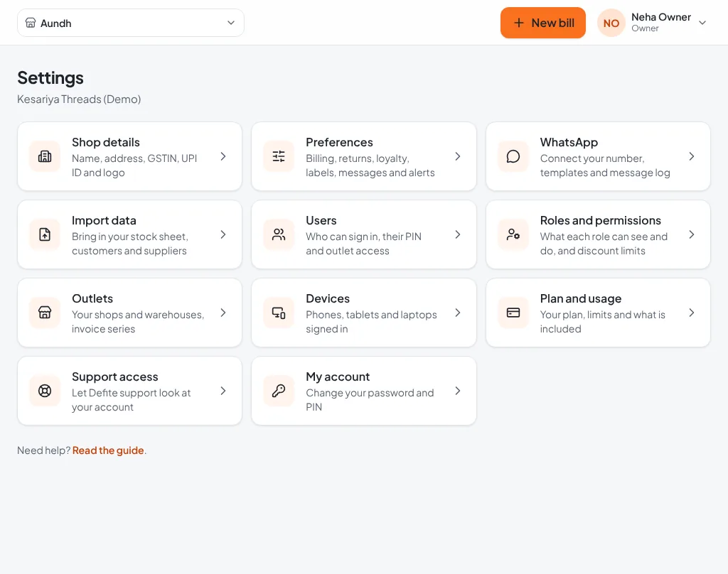Open WhatsApp title

pos(569,142)
